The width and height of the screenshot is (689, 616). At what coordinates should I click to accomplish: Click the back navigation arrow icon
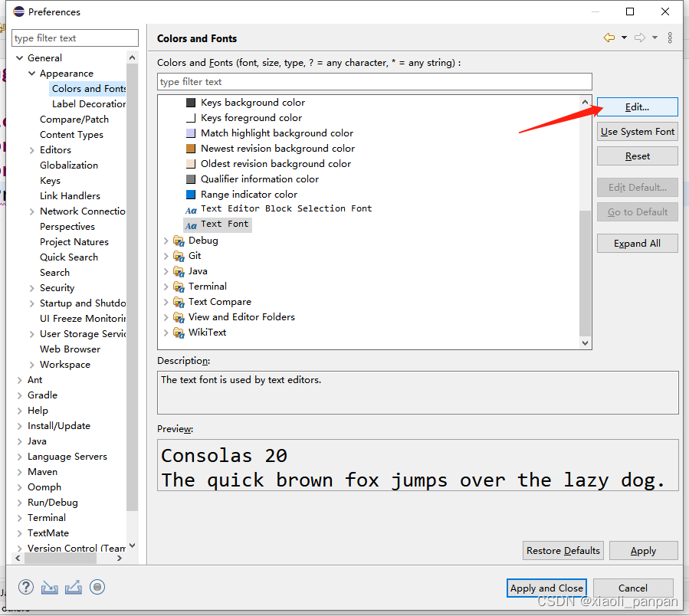tap(609, 38)
